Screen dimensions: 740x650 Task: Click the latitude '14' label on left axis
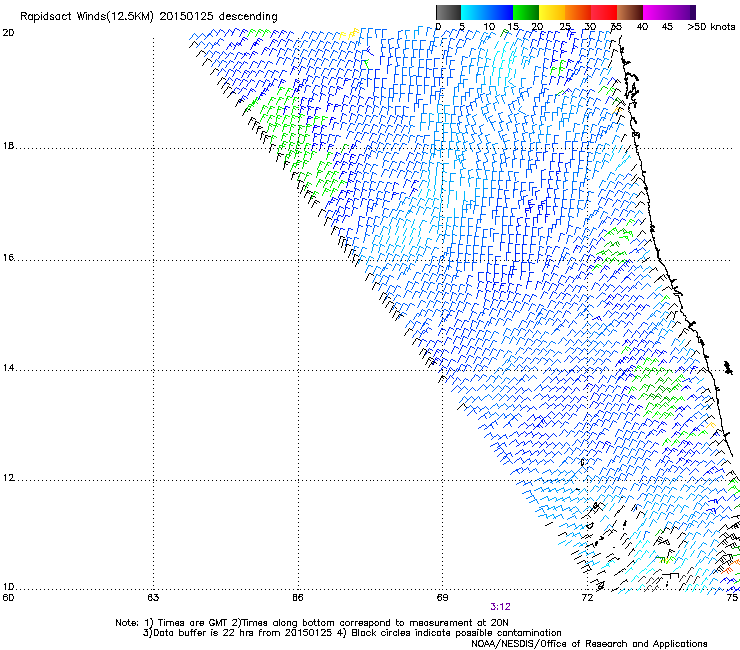(8, 368)
